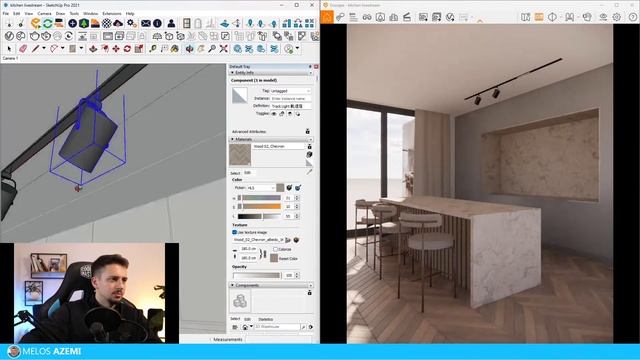
Task: Click the gears settings toolbar icon
Action: click(131, 23)
